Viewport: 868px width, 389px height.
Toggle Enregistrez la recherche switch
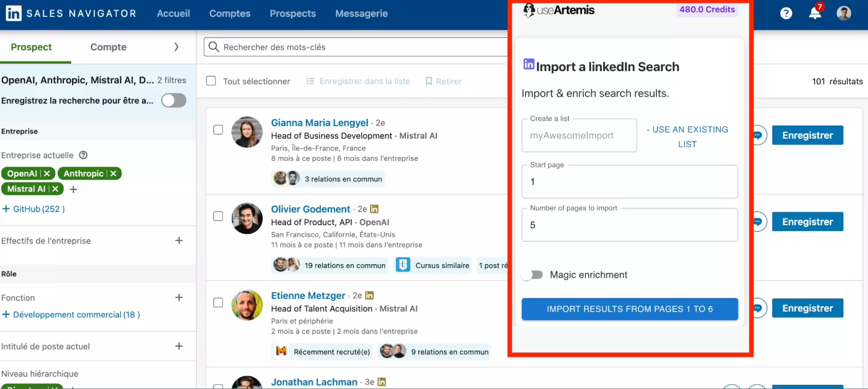(x=174, y=101)
